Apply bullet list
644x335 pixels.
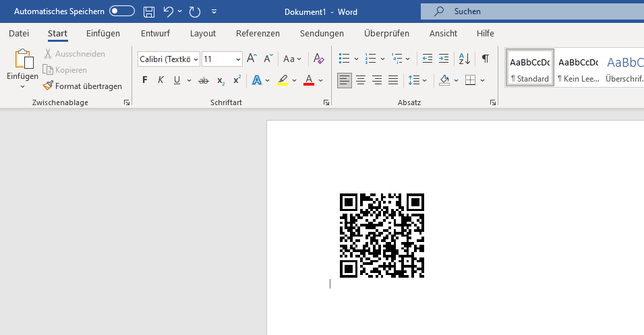(x=344, y=59)
